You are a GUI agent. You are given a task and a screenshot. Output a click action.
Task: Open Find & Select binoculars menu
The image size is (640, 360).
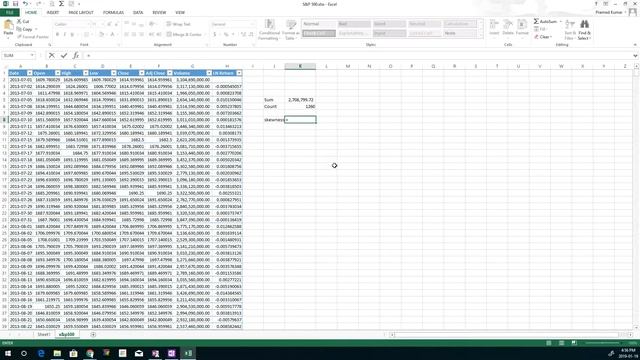click(584, 30)
